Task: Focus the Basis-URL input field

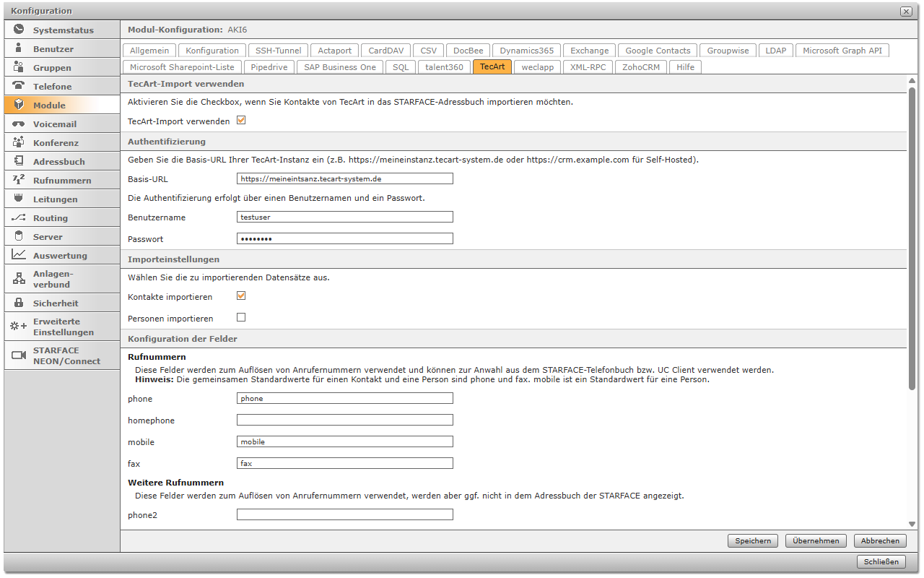Action: coord(345,178)
